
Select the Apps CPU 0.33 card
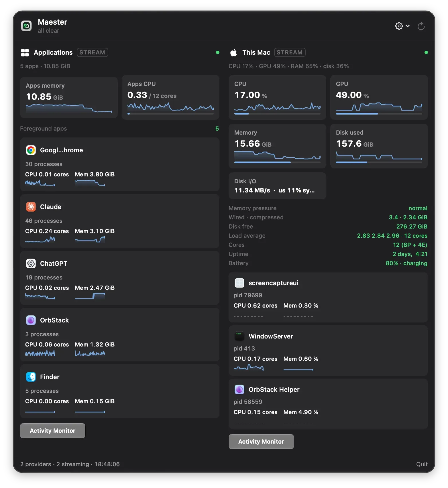click(x=170, y=97)
